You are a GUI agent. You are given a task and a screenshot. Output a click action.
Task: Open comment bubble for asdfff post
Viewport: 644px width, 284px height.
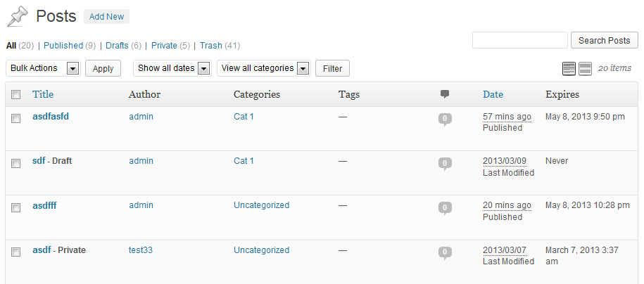pyautogui.click(x=445, y=207)
